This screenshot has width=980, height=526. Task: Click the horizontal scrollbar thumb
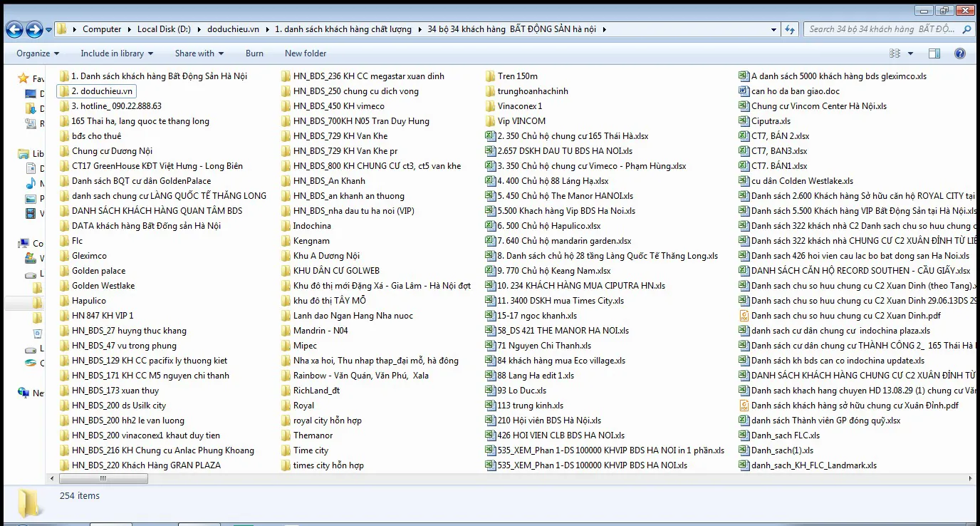pos(103,479)
